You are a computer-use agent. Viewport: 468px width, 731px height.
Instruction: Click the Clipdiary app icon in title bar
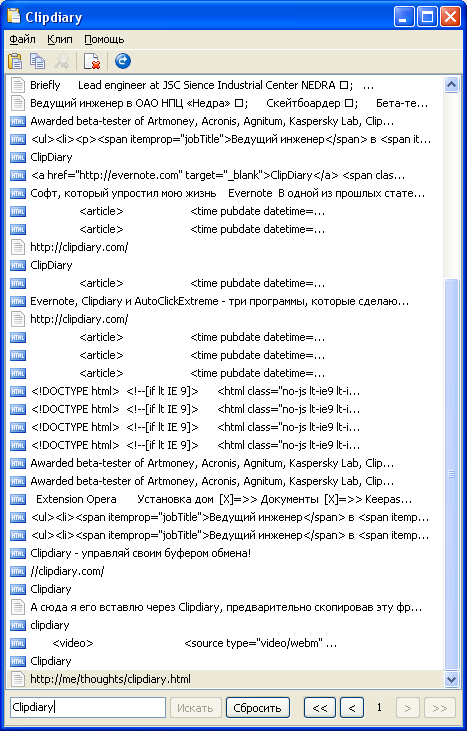pos(14,17)
